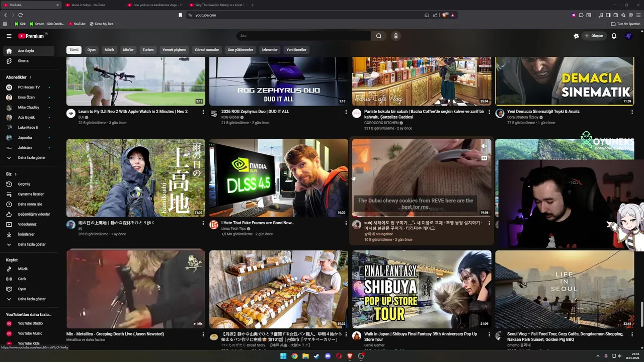
Task: Open the GOROGORO KITCHEN channel link
Action: coord(381,123)
